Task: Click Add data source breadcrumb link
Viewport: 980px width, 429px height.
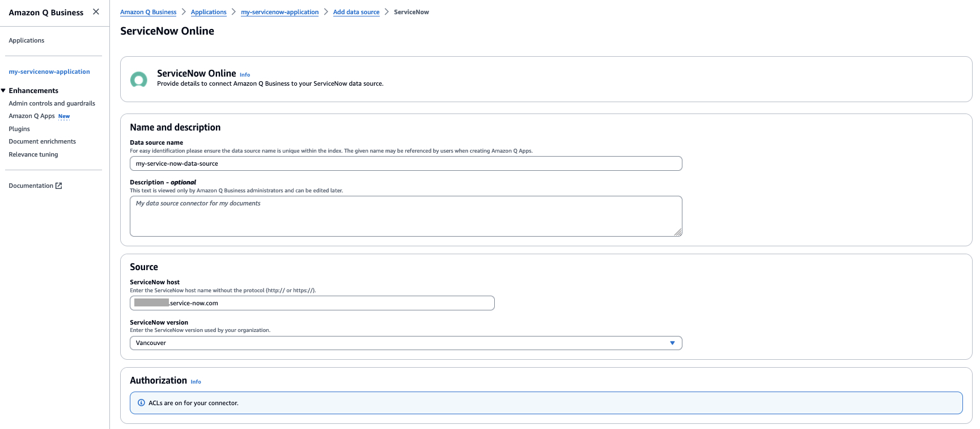Action: 357,12
